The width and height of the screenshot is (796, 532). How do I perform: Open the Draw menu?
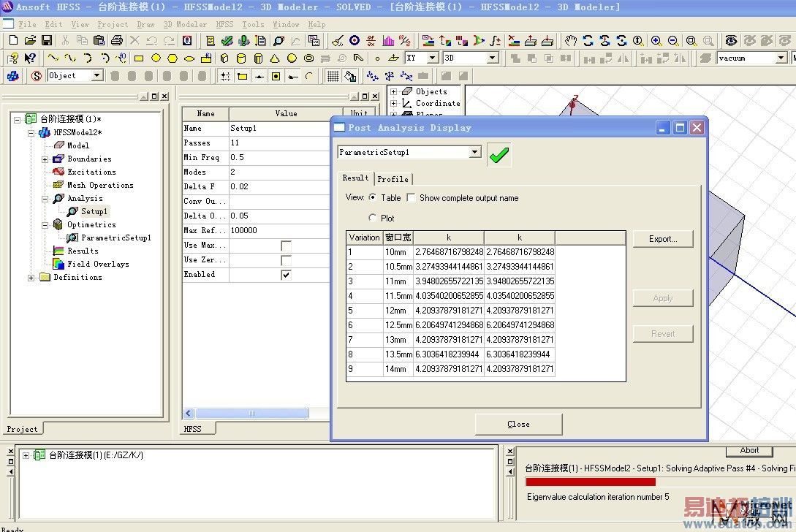coord(145,24)
